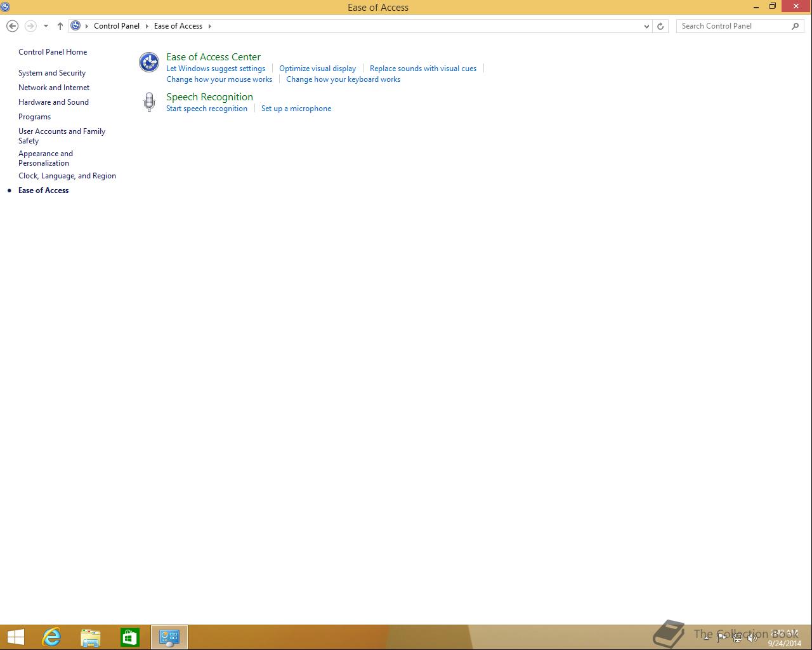Click Let Windows suggest settings
The width and height of the screenshot is (812, 650).
tap(216, 69)
